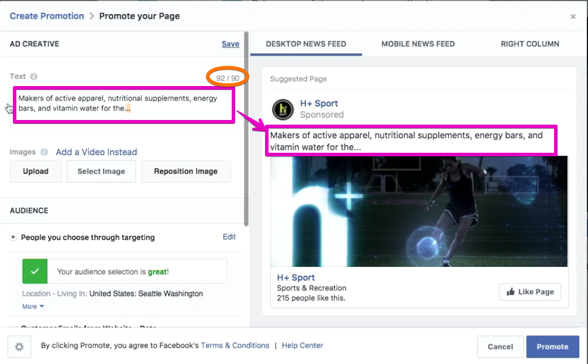This screenshot has height=364, width=588.
Task: Open the settings gear icon
Action: [19, 347]
